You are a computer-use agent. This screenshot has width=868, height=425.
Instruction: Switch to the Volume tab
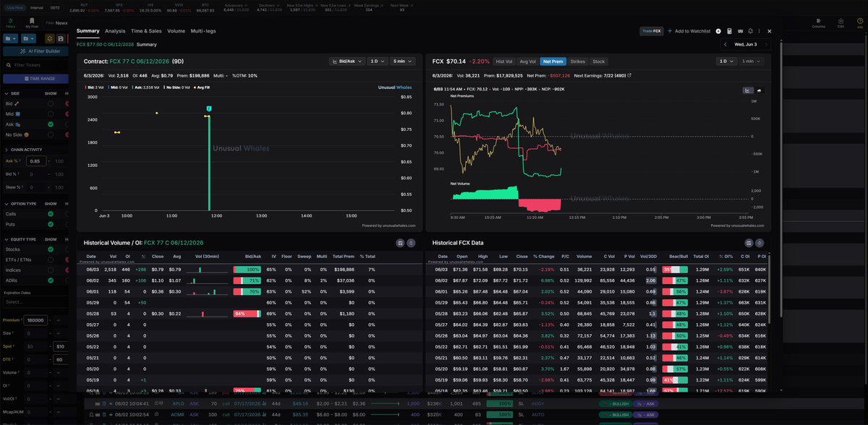coord(176,31)
